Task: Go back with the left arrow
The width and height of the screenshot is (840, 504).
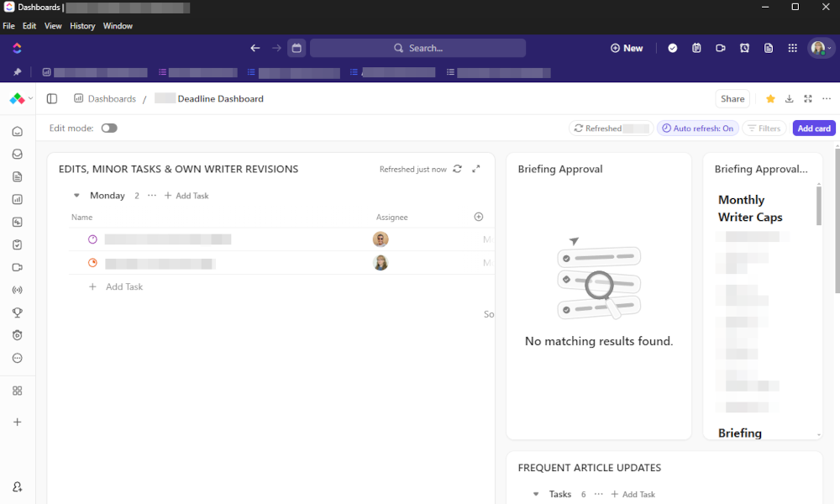Action: tap(255, 48)
